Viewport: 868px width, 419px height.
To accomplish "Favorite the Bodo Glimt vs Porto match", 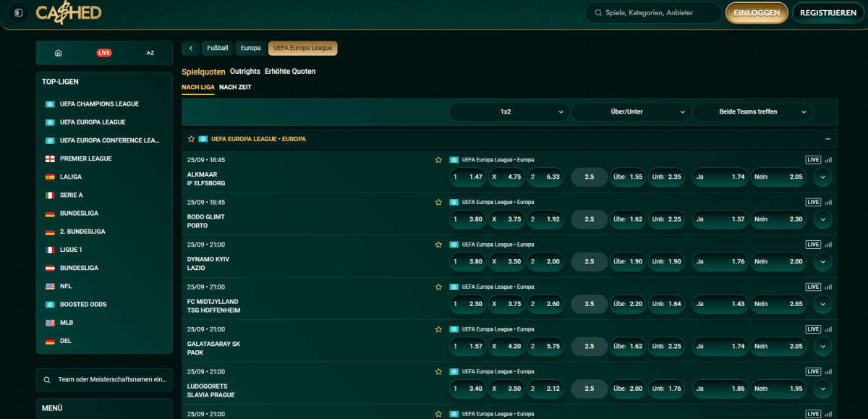I will 438,202.
